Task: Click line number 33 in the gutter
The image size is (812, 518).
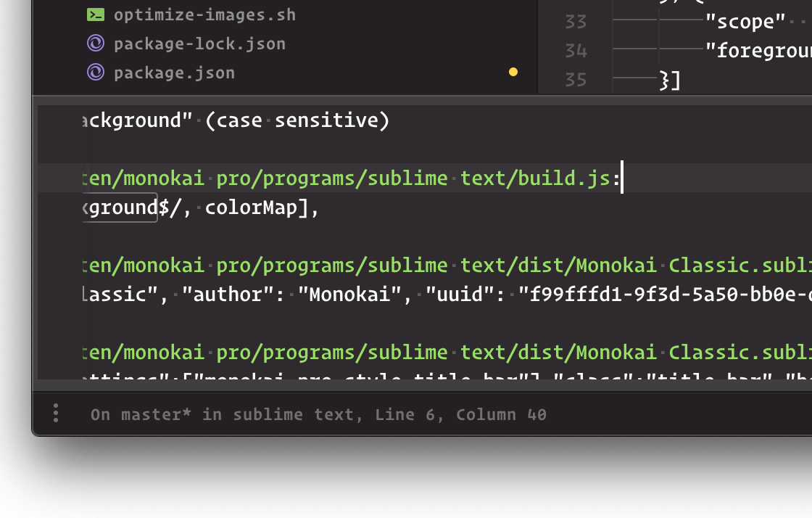Action: pyautogui.click(x=575, y=22)
